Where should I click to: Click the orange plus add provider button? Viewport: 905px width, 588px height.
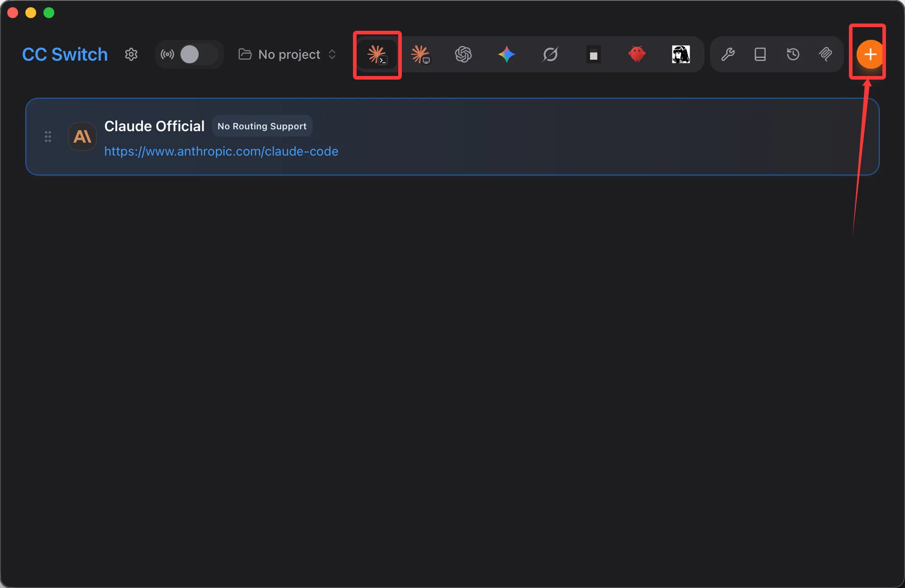click(x=870, y=54)
